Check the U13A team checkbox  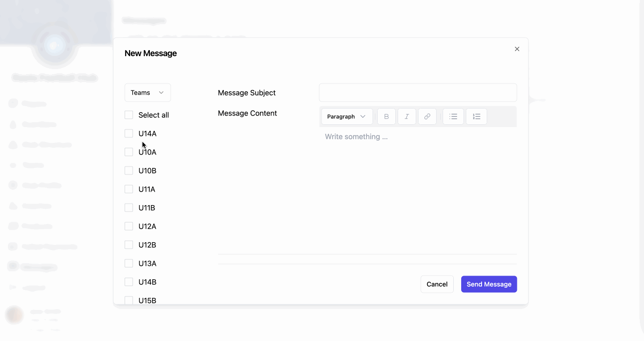(x=129, y=263)
